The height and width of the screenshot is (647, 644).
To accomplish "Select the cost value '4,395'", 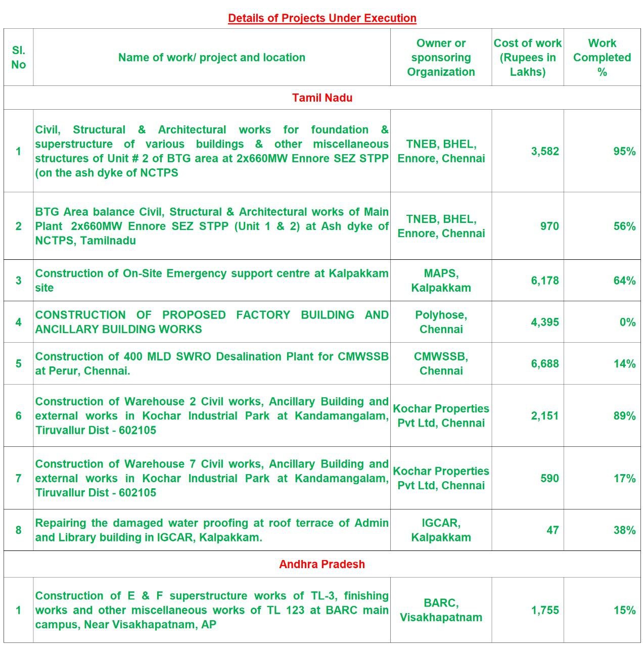I will click(545, 322).
